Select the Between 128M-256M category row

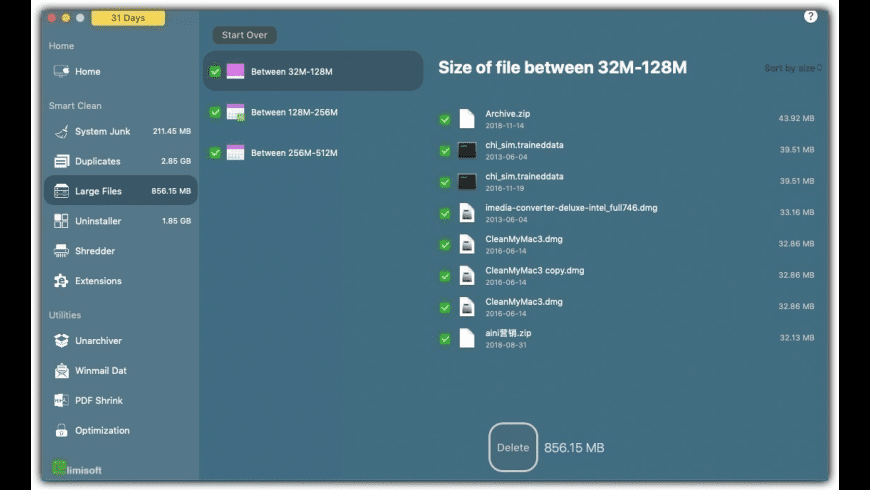(313, 112)
